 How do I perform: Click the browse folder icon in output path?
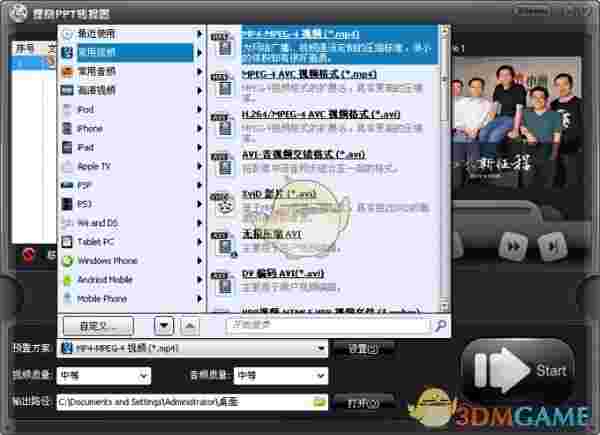[x=320, y=402]
